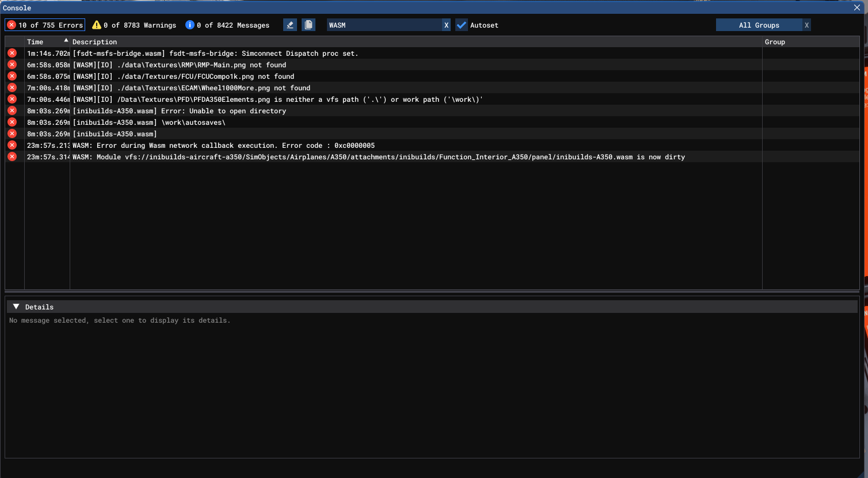
Task: Collapse the Details section triangle
Action: click(x=16, y=307)
